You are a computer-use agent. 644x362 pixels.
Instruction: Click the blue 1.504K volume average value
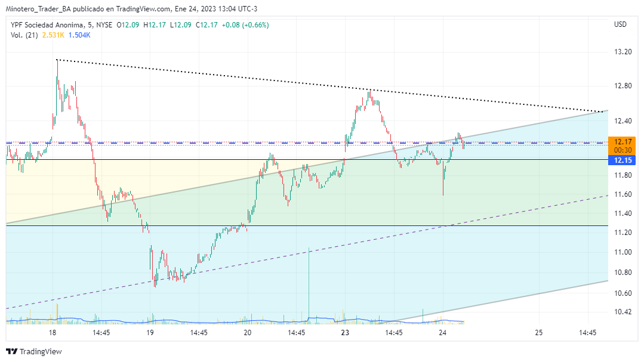[79, 35]
